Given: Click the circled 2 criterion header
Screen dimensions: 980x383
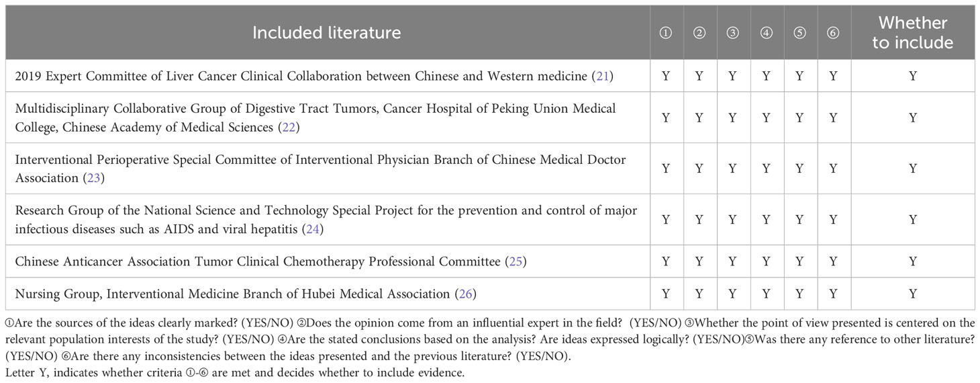Looking at the screenshot, I should click(699, 33).
